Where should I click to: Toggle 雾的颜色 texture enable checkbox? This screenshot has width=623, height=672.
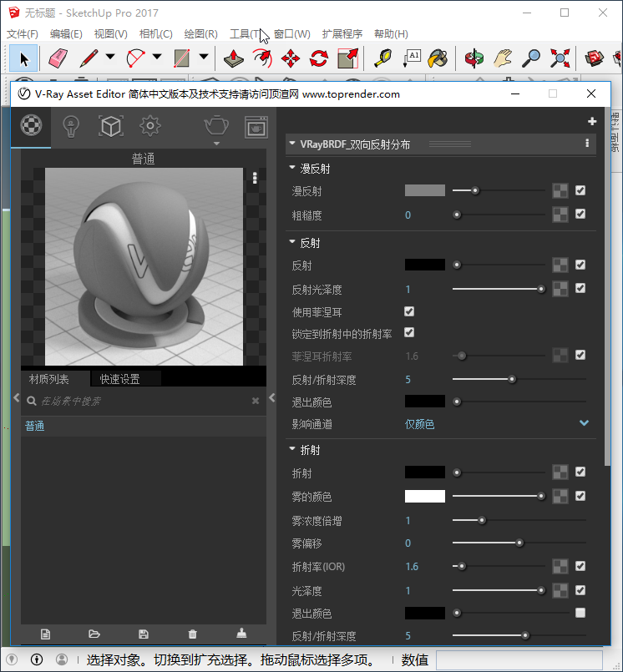pos(580,496)
